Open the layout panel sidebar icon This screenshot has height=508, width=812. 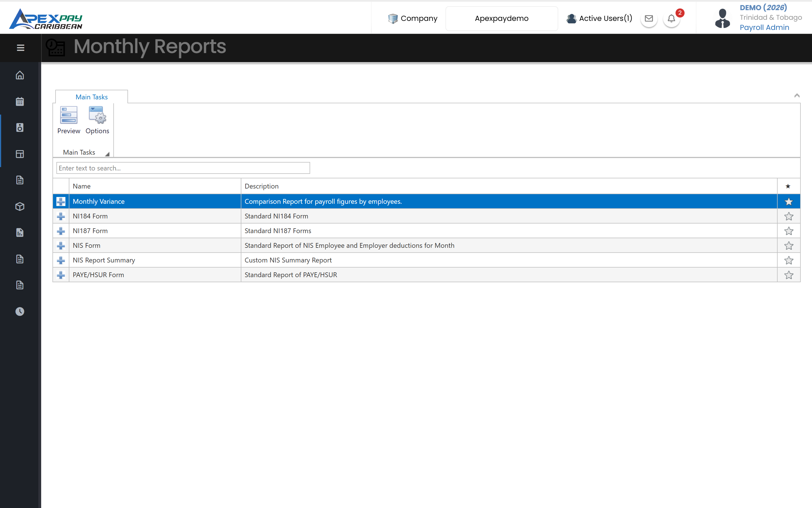click(x=20, y=154)
